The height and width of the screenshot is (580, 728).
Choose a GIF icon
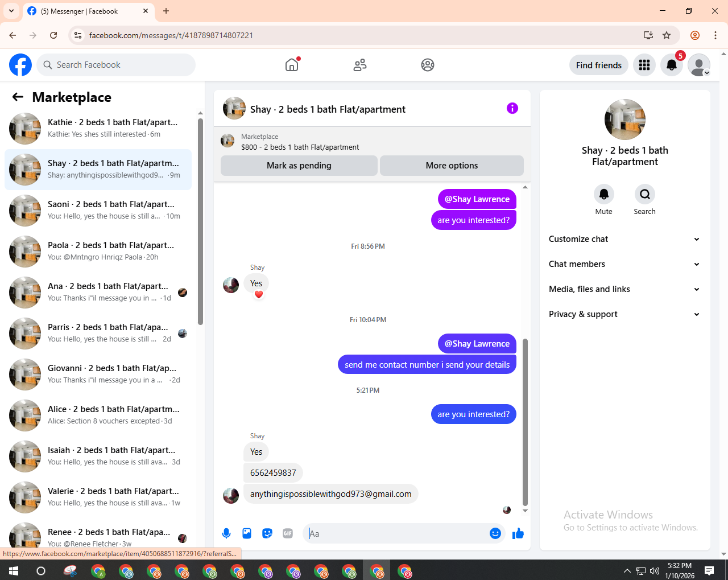[288, 533]
